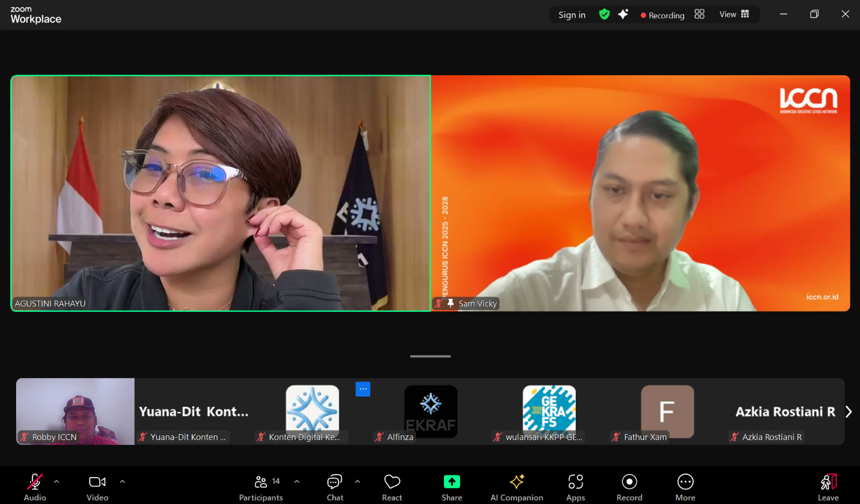Click the AGUSTINI RAHAYU name label

[x=50, y=304]
